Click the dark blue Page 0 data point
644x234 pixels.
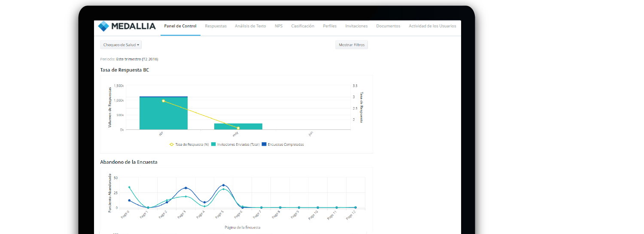pyautogui.click(x=129, y=200)
